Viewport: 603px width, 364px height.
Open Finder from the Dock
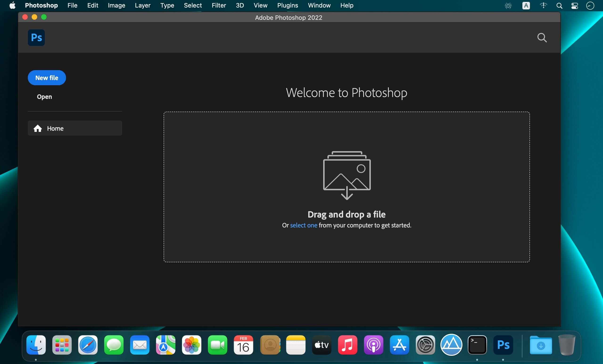(36, 344)
